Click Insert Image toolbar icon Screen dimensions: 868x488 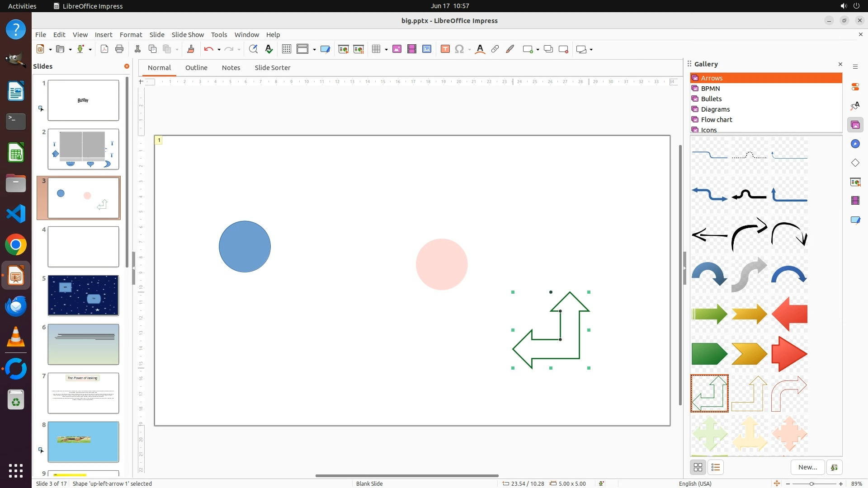pyautogui.click(x=397, y=49)
